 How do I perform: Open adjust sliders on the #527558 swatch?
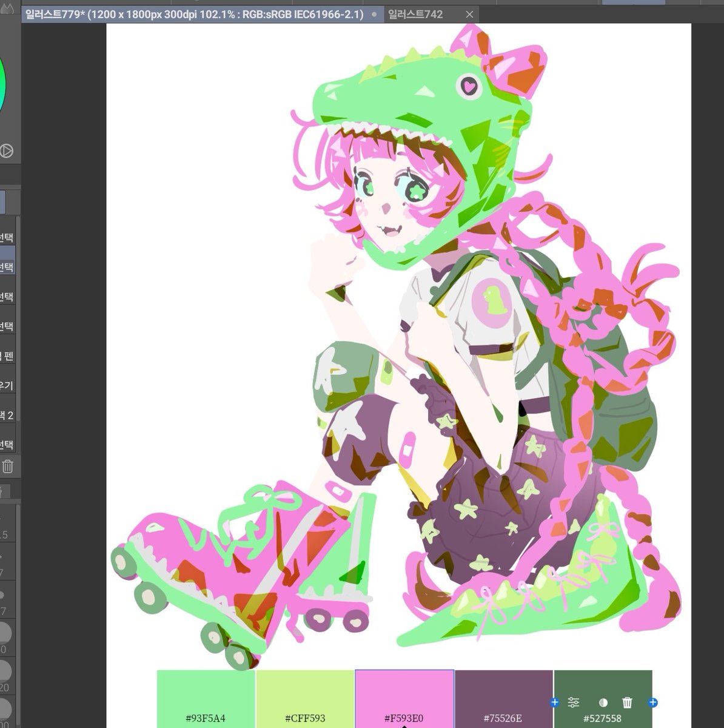pyautogui.click(x=574, y=703)
